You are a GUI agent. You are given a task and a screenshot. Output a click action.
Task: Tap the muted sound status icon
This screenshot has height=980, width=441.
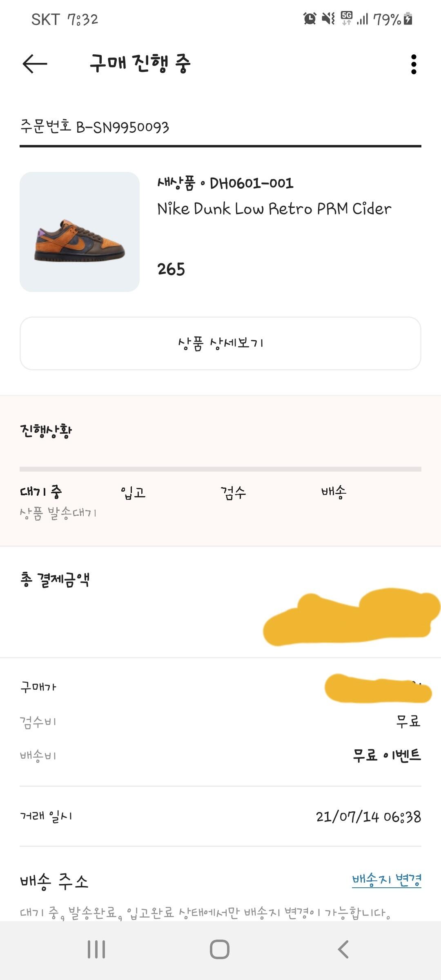click(x=328, y=19)
